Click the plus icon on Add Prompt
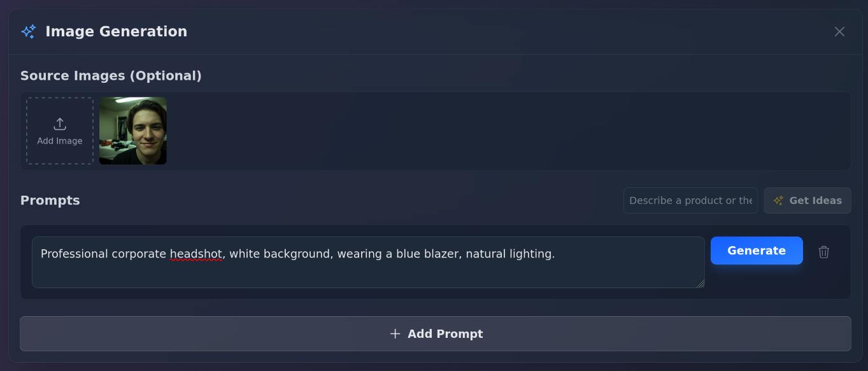 pyautogui.click(x=395, y=334)
